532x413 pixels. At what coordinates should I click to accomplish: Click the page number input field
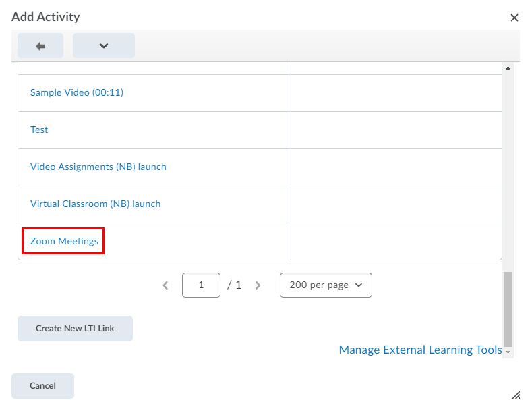tap(201, 285)
